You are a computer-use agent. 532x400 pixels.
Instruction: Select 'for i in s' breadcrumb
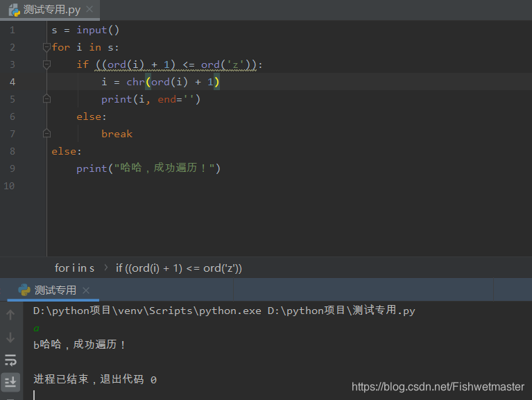75,268
